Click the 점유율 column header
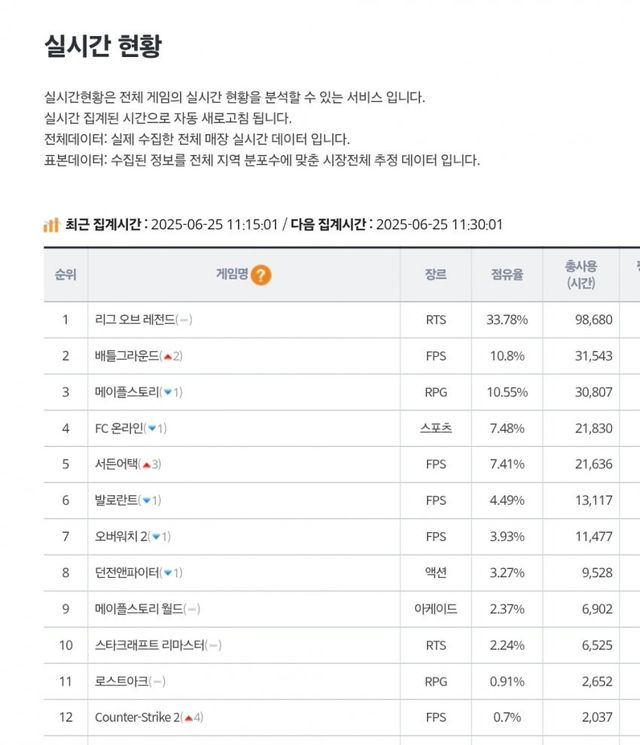Screen dimensions: 640x745 click(507, 275)
